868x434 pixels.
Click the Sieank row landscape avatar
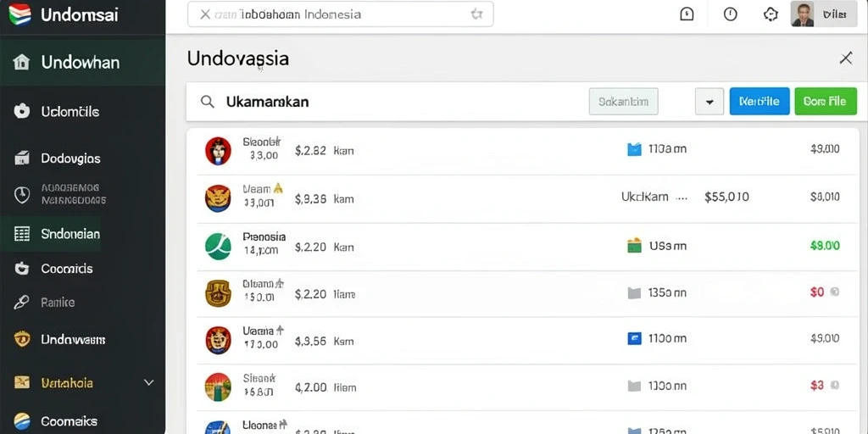pos(218,387)
